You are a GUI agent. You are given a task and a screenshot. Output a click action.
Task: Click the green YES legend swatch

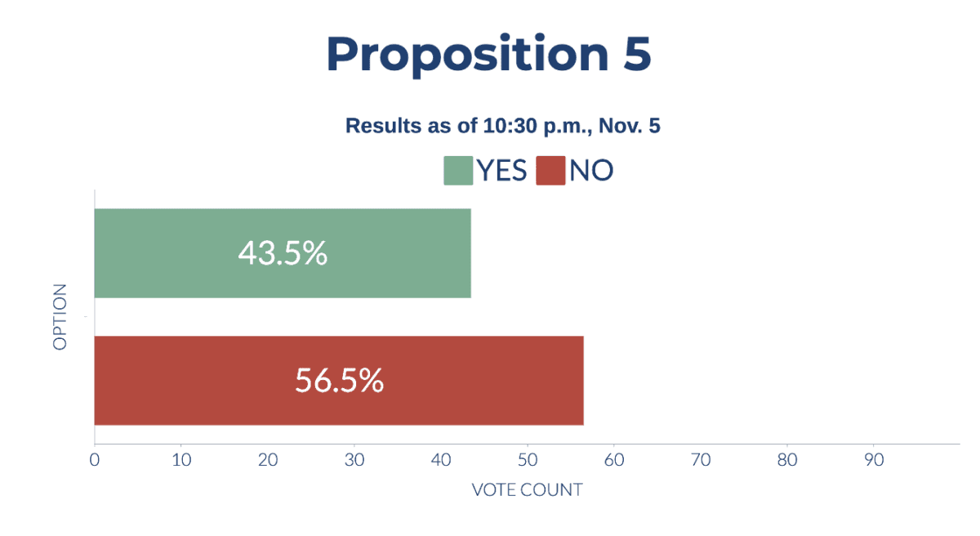point(458,170)
